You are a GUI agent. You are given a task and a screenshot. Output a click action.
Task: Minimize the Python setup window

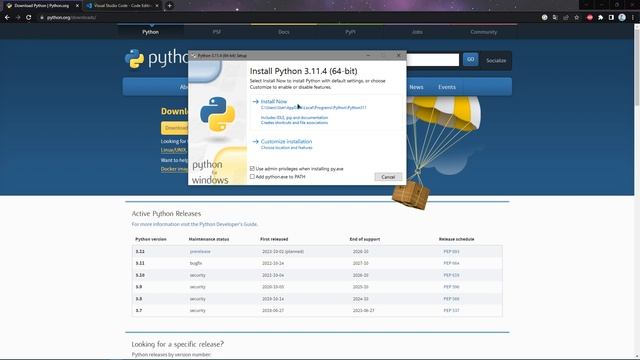point(368,56)
